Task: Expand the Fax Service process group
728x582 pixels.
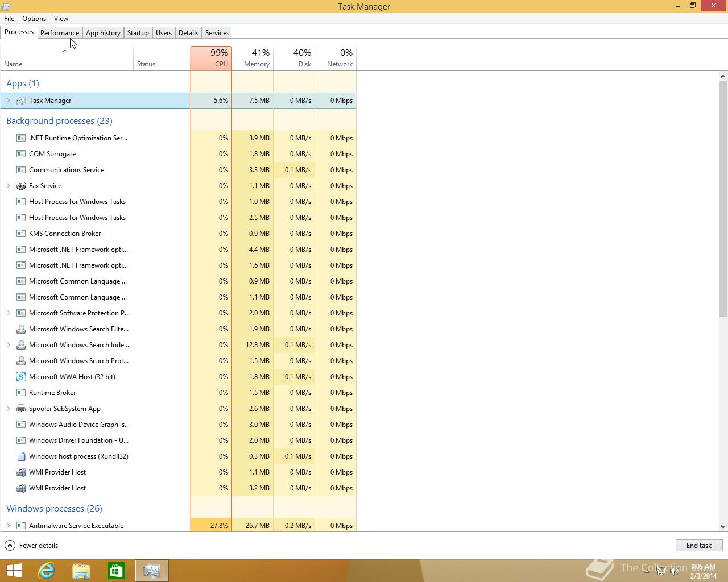Action: click(8, 186)
